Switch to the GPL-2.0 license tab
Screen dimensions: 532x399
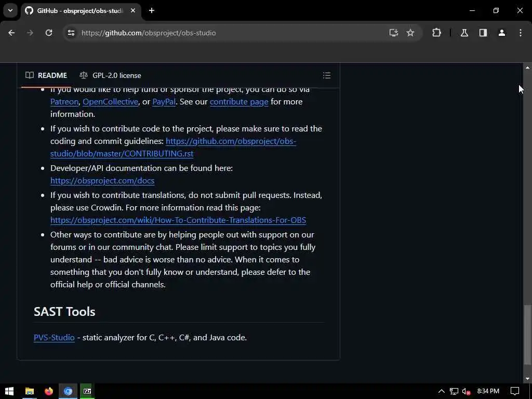click(110, 75)
